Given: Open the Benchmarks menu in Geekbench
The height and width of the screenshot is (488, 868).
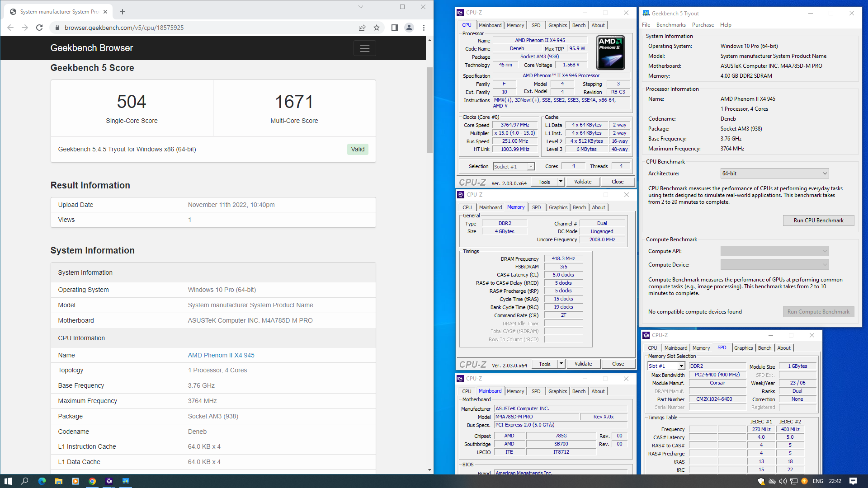Looking at the screenshot, I should tap(671, 25).
